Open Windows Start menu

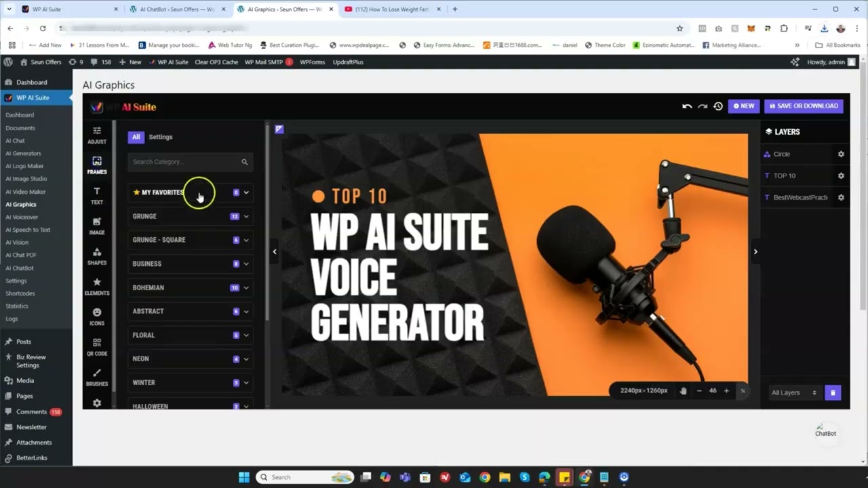click(x=244, y=477)
